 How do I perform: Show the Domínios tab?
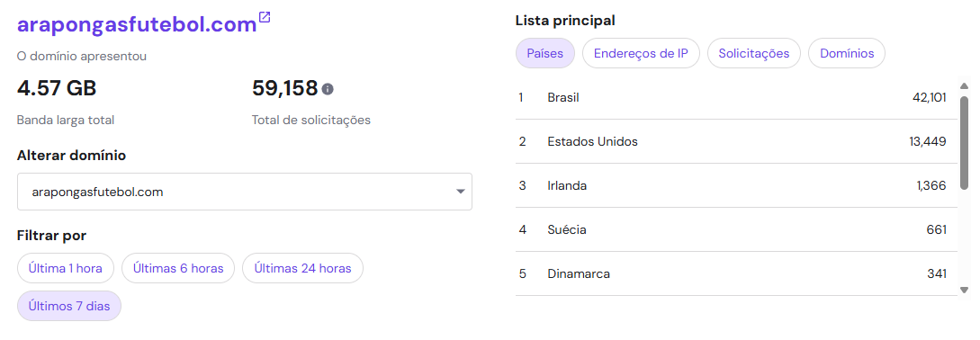(847, 53)
